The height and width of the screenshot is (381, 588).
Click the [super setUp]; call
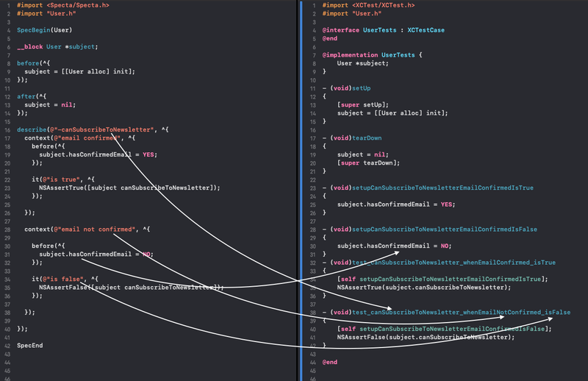362,104
